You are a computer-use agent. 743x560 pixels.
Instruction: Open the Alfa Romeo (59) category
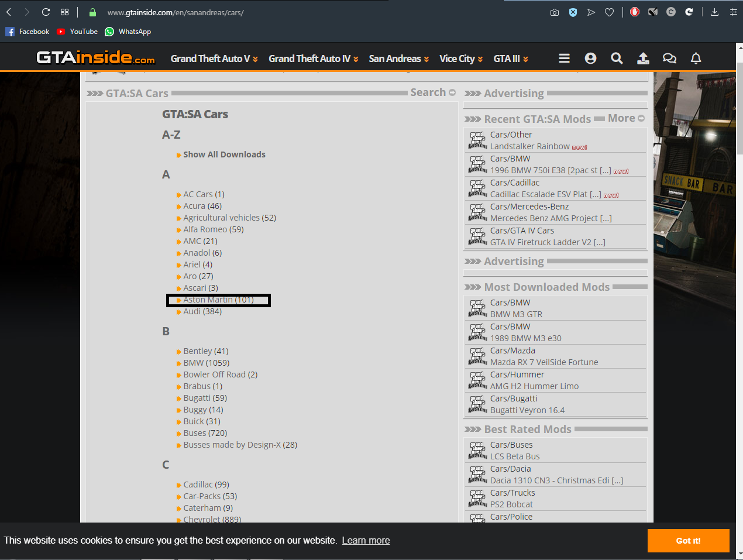click(214, 229)
